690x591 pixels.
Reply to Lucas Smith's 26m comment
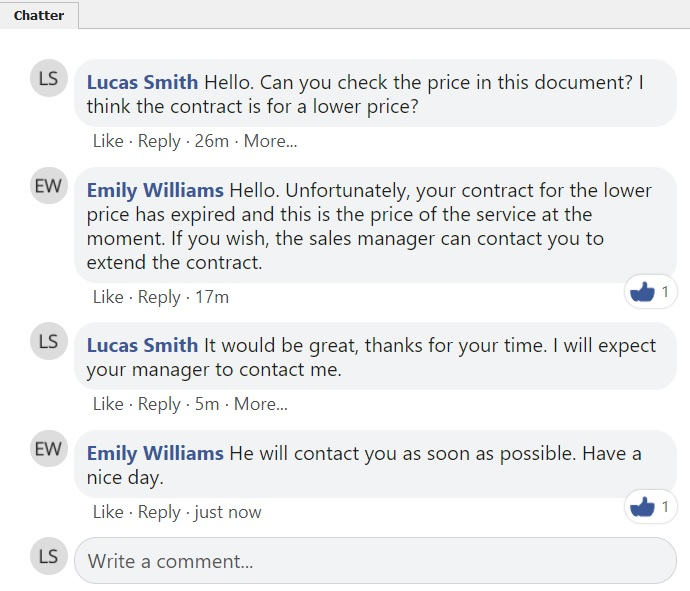tap(159, 141)
